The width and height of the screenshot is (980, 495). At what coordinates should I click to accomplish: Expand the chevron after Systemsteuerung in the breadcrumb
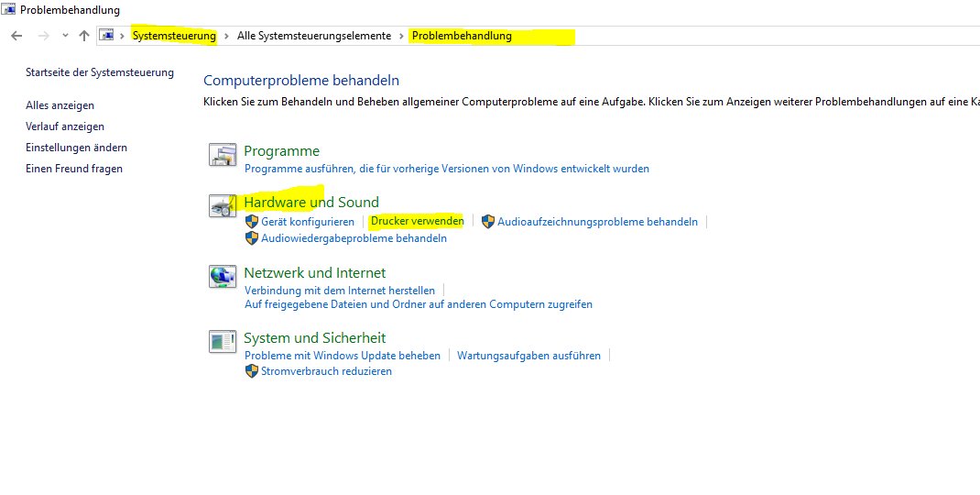click(226, 37)
